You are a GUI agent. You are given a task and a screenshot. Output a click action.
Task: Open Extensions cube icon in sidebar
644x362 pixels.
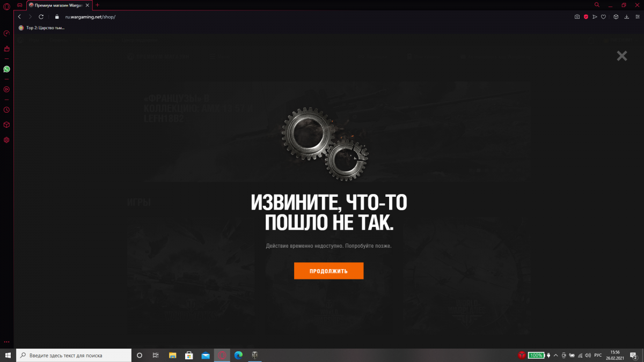click(x=6, y=125)
